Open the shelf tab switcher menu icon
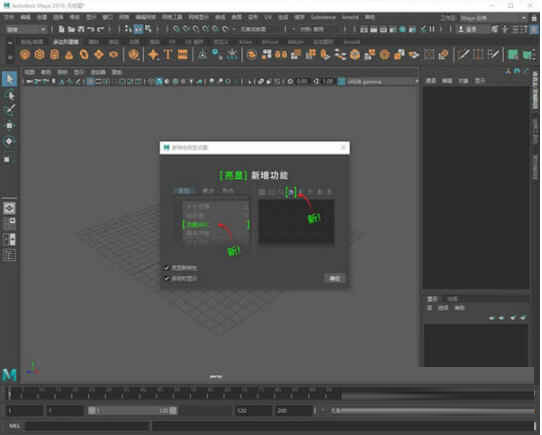The image size is (542, 435). pyautogui.click(x=10, y=43)
